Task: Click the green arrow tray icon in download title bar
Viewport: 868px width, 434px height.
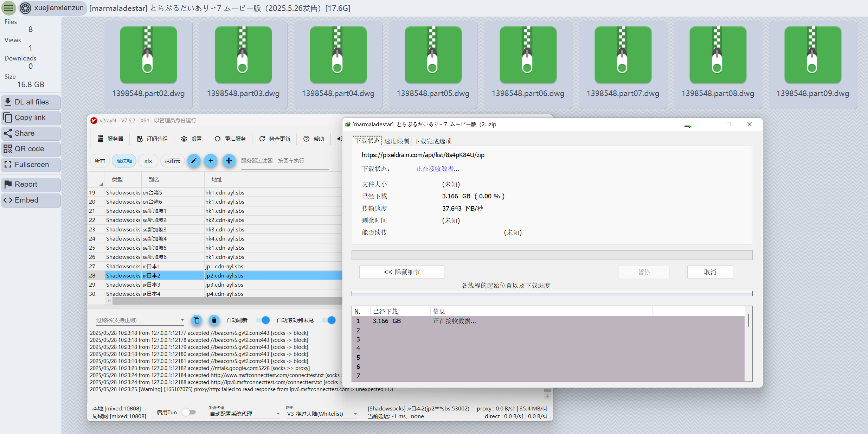Action: click(688, 126)
